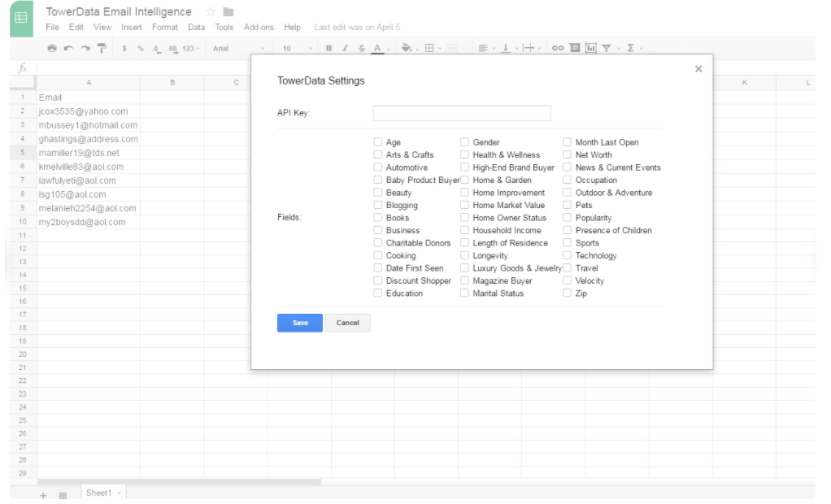Insert a chart from the toolbar
831x504 pixels.
coord(590,48)
